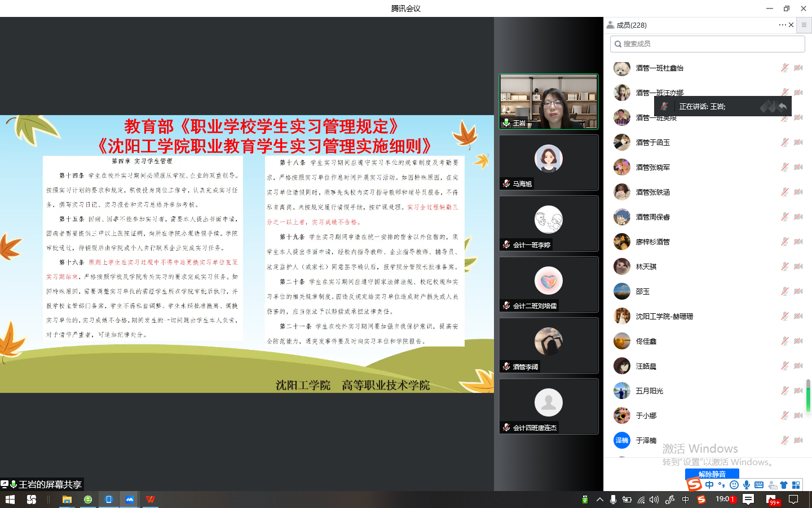Open the Wi-Fi network tray icon

point(641,500)
